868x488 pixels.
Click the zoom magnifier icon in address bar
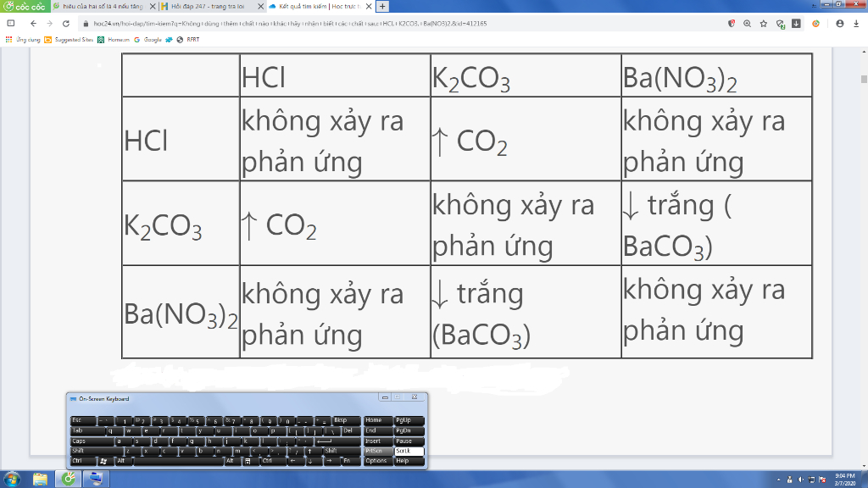(x=748, y=24)
